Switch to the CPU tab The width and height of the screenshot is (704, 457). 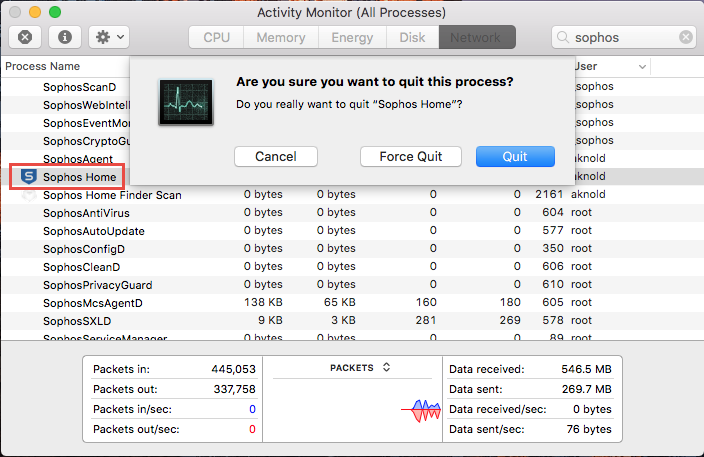pyautogui.click(x=216, y=37)
